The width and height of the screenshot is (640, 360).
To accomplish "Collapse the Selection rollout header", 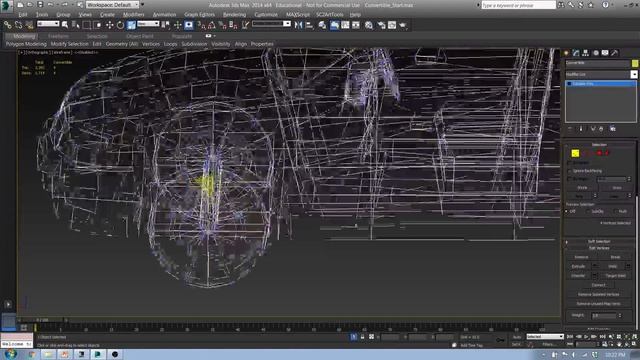I will point(599,144).
